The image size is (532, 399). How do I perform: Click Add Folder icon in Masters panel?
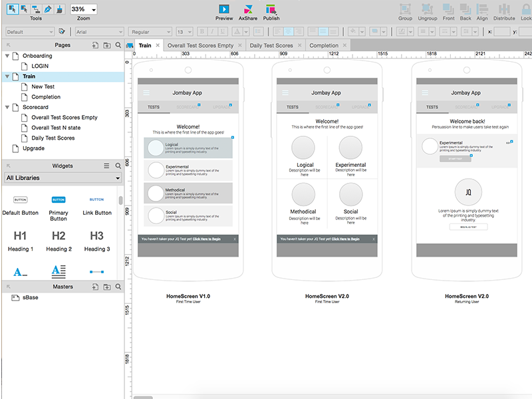(107, 287)
